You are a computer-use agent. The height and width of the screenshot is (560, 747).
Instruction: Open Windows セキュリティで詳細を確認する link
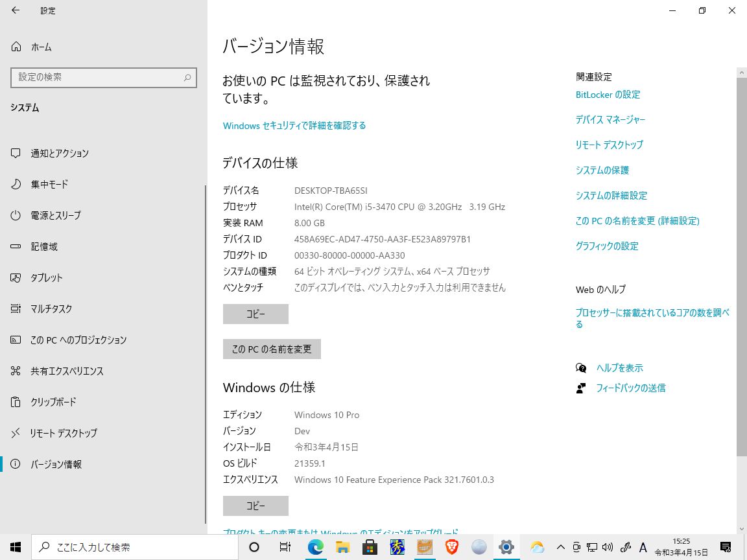tap(294, 126)
